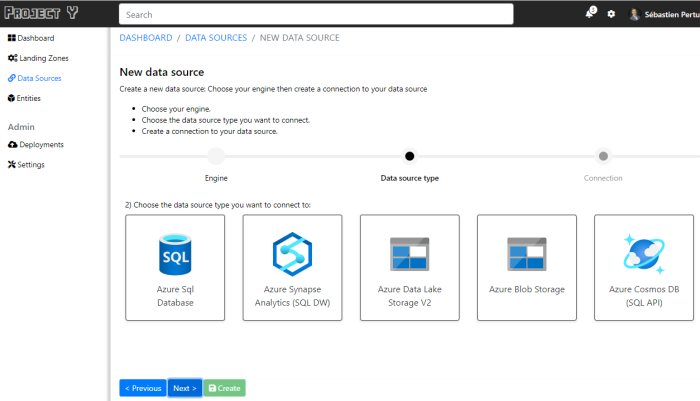This screenshot has width=700, height=401.
Task: Select the Azure Sql Database SQL icon
Action: coord(175,255)
